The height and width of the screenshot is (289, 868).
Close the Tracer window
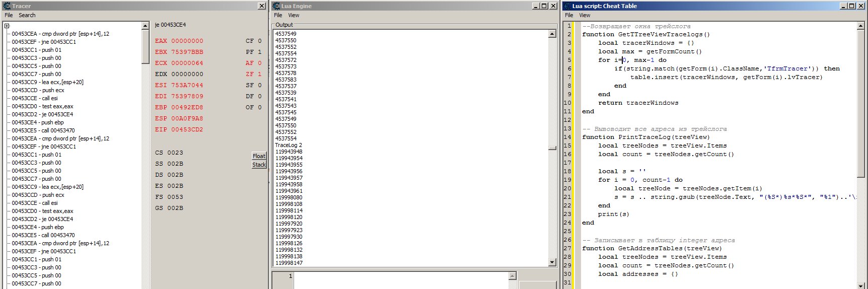[x=262, y=6]
